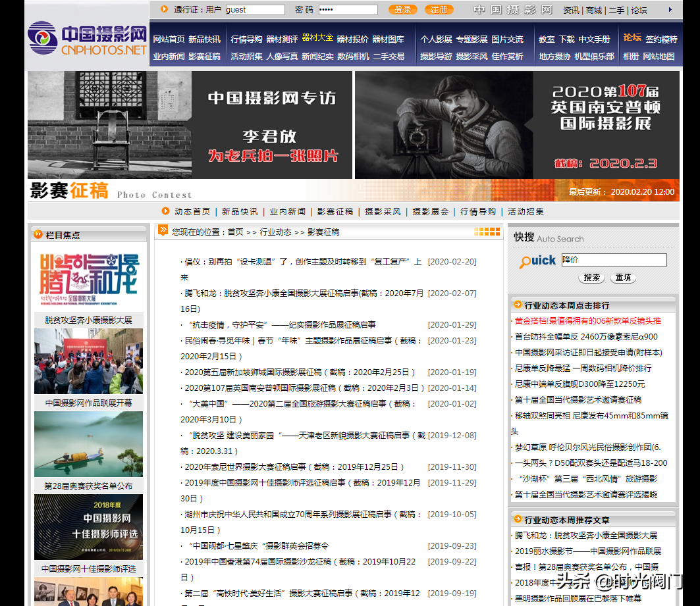Open 中国摄影网十佳摄影师评选 caption link

[88, 569]
